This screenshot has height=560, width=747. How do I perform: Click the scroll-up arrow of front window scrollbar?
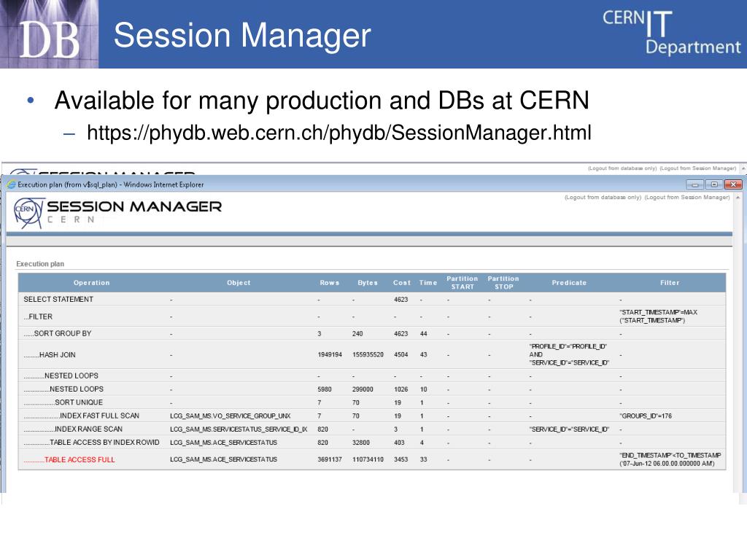(x=738, y=197)
